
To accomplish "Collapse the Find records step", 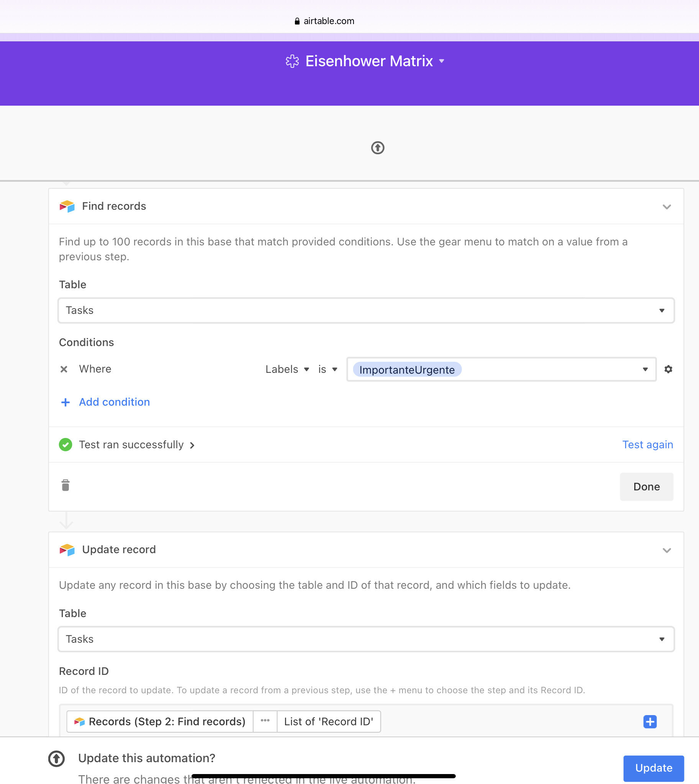I will (x=667, y=207).
